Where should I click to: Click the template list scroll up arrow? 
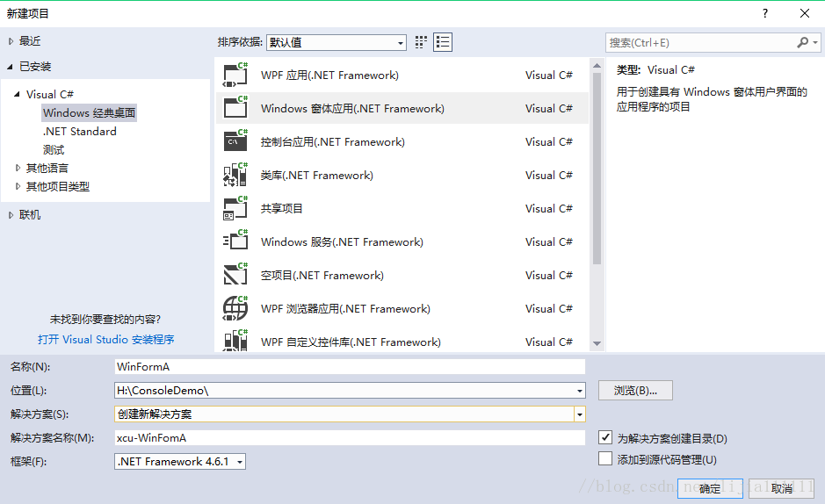597,66
